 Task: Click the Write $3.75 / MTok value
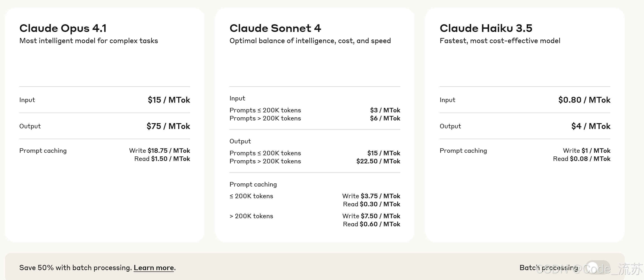[x=371, y=196]
